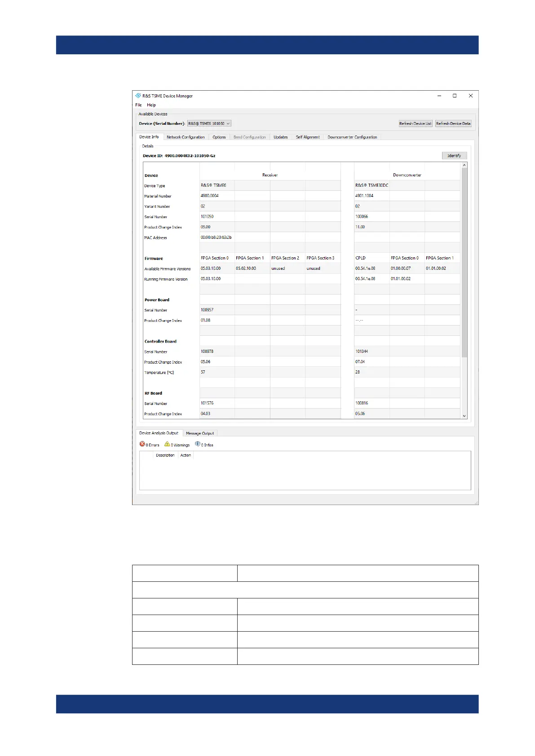535x756 pixels.
Task: Click the Refresh Device List button
Action: click(416, 123)
